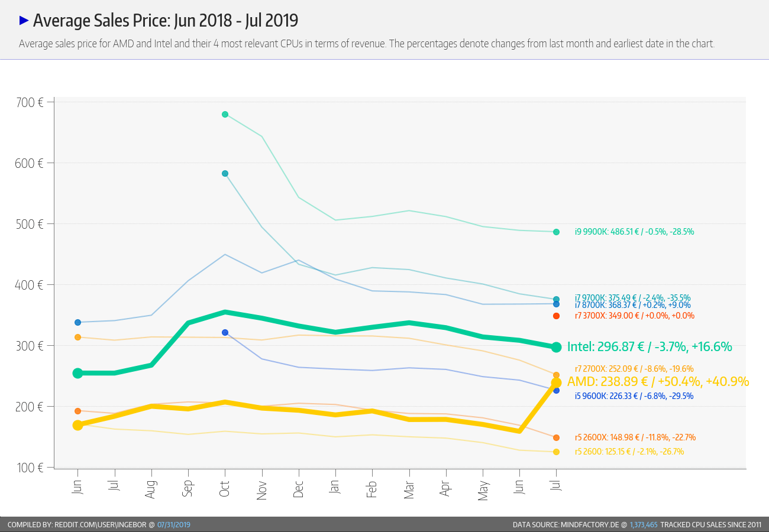Click the r5 2600X price label
769x532 pixels.
(x=635, y=437)
